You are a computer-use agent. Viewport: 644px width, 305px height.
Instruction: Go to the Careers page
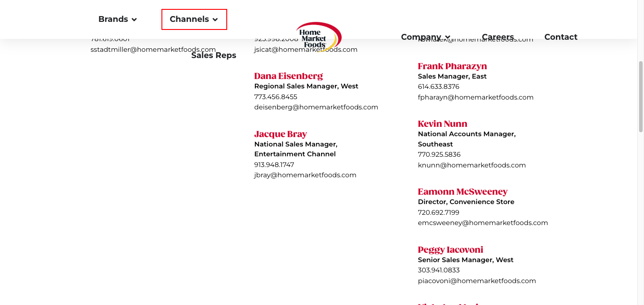pyautogui.click(x=498, y=37)
